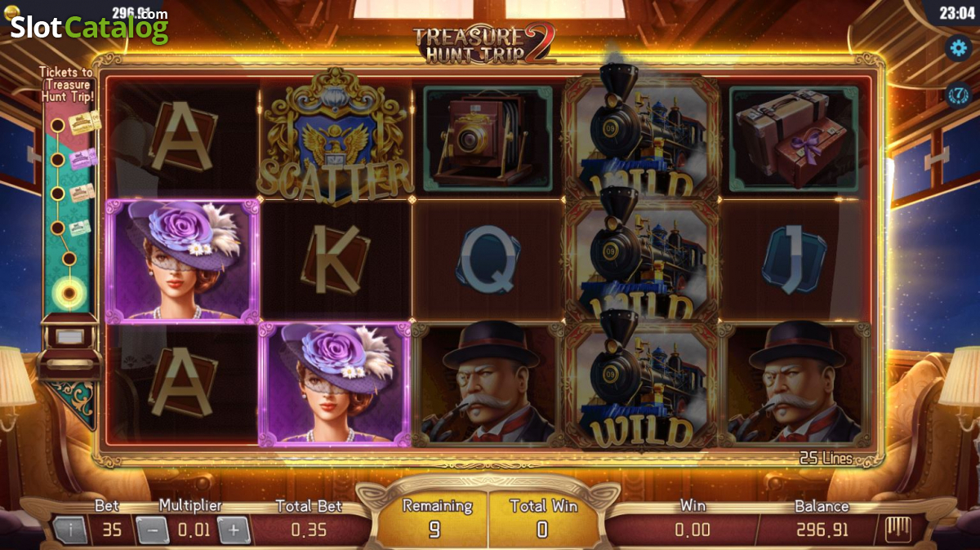Decrease multiplier with the minus button
Screen dimensions: 980x550
pos(152,530)
